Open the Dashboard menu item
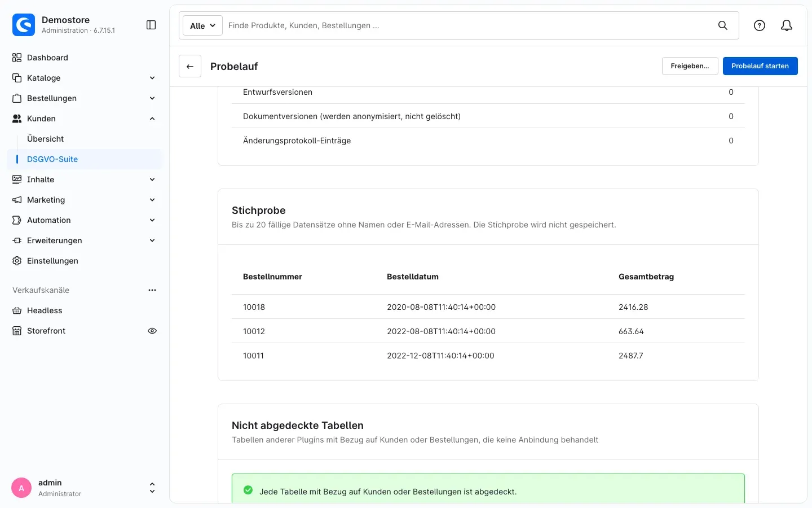 [85, 58]
